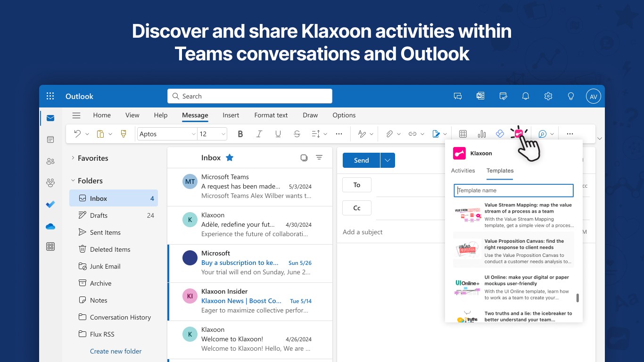Viewport: 644px width, 362px height.
Task: Click the Klaxoon template list scrollbar
Action: tap(578, 298)
